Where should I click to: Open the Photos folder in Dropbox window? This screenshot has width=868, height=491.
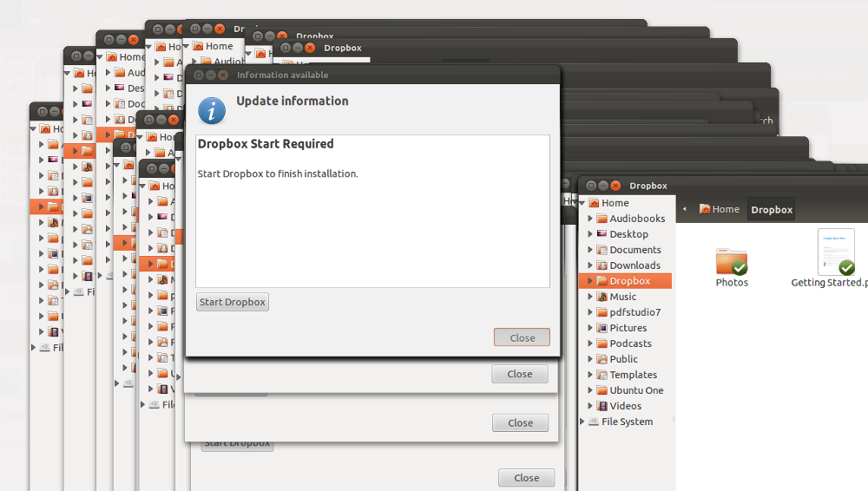(731, 268)
